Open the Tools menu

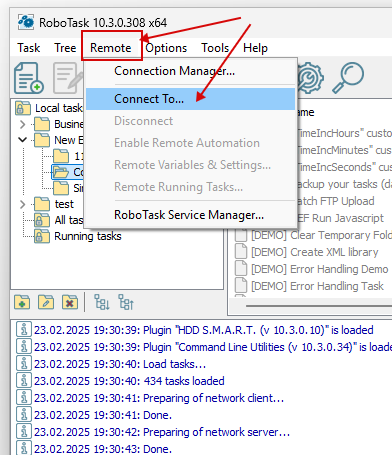coord(215,48)
